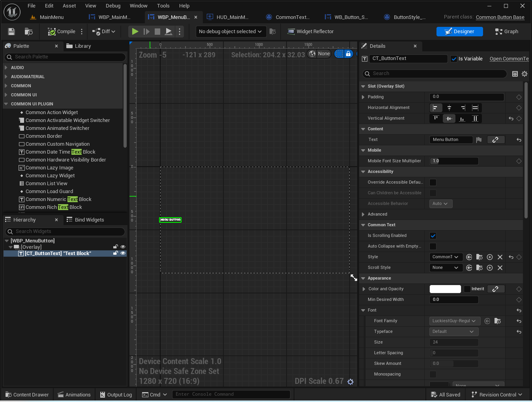Toggle Monospacing checkbox
Screen dimensions: 532x402
433,374
